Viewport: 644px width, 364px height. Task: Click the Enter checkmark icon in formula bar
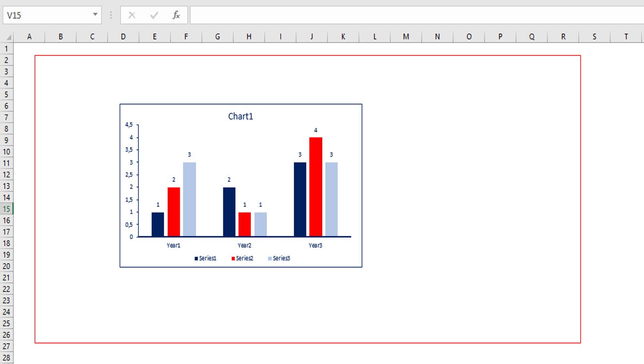tap(154, 15)
